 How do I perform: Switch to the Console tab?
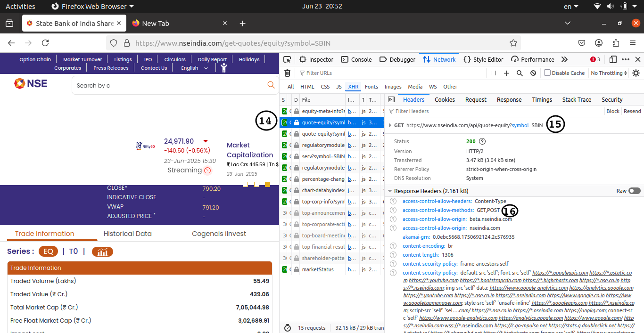click(x=356, y=59)
